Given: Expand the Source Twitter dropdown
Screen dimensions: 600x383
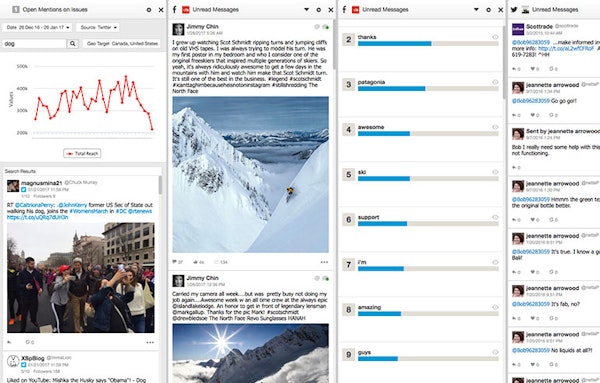Looking at the screenshot, I should pos(98,28).
